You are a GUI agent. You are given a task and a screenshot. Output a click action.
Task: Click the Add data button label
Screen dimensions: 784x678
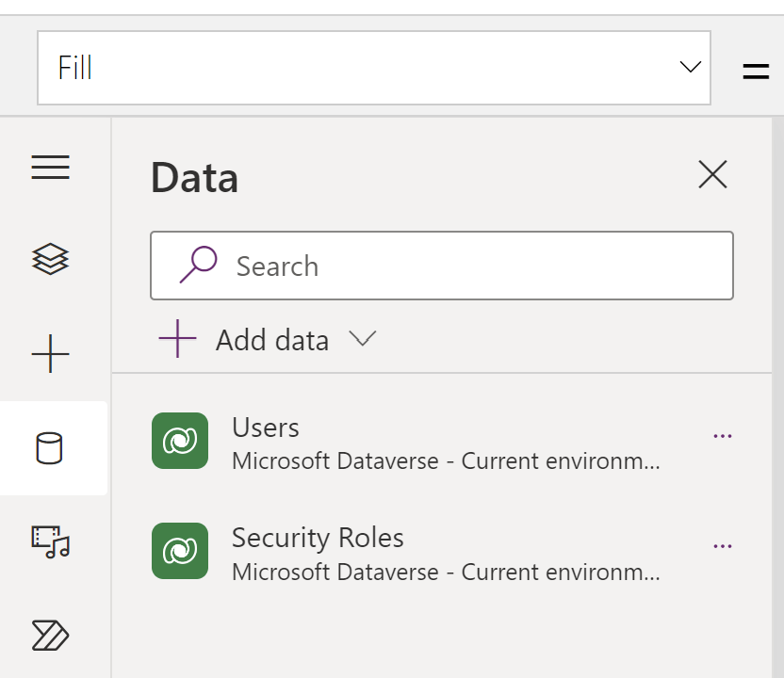point(272,340)
